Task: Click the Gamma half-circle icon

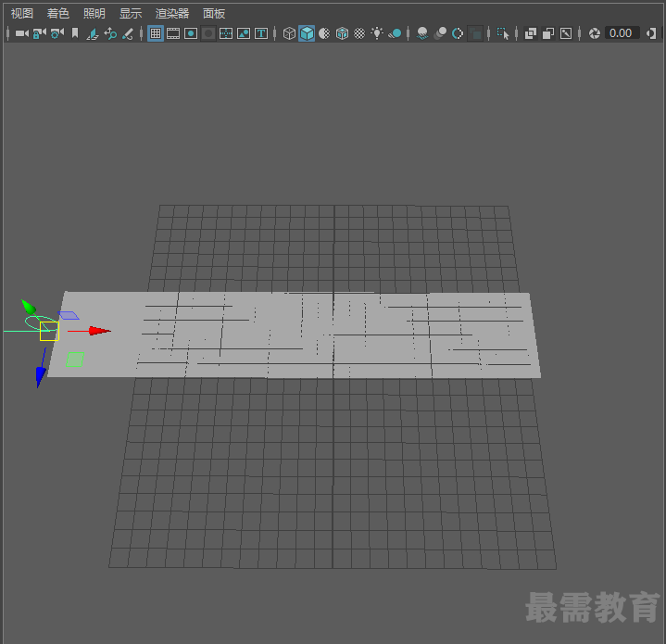Action: [650, 33]
